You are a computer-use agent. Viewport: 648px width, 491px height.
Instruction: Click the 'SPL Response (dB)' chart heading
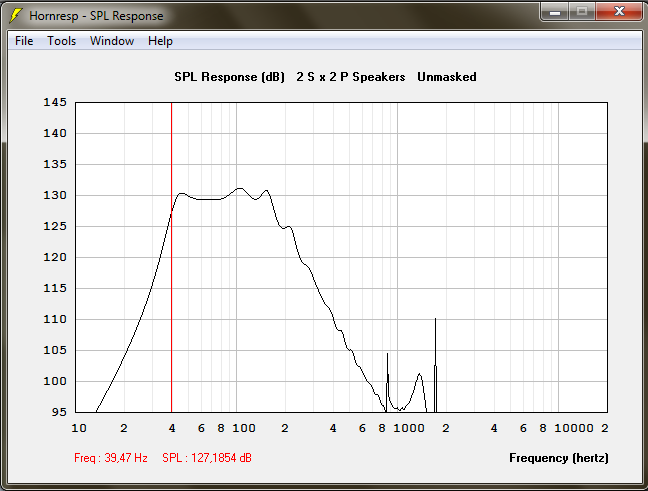click(229, 77)
